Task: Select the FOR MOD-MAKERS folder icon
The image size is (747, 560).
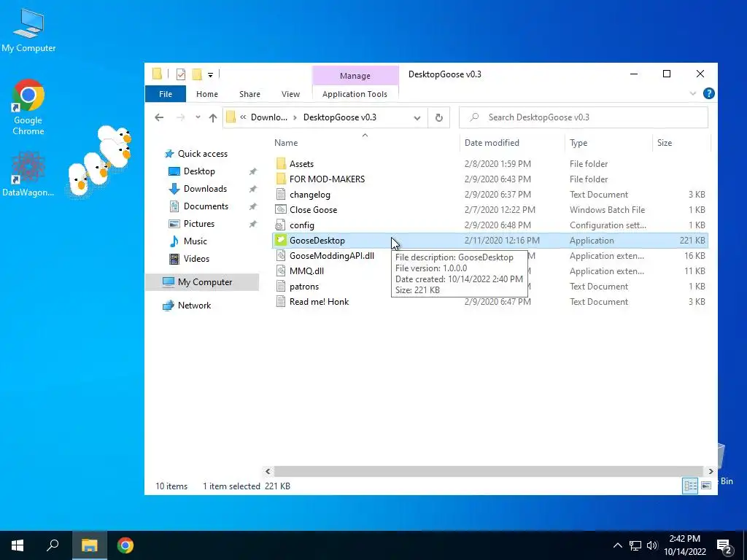Action: point(281,179)
